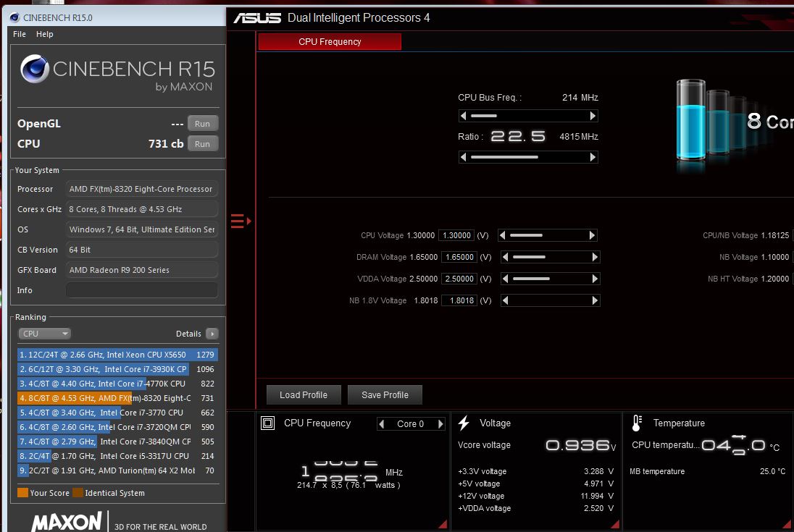Increase DRAM Voltage with right arrow

pos(595,257)
